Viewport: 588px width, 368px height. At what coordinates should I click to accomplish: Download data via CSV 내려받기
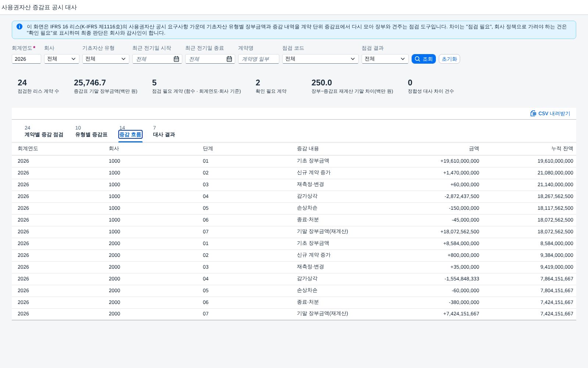tap(550, 113)
